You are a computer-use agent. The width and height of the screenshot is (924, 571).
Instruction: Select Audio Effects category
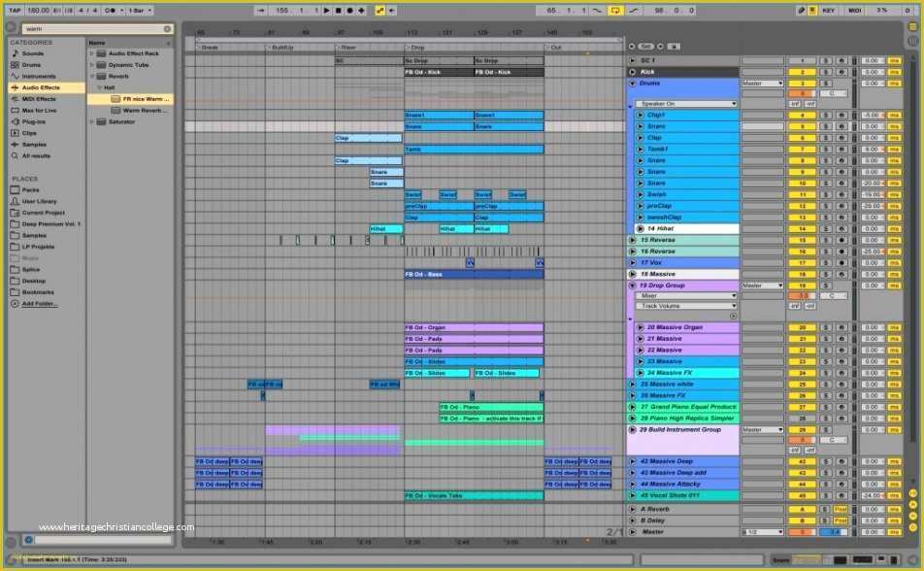pos(48,87)
